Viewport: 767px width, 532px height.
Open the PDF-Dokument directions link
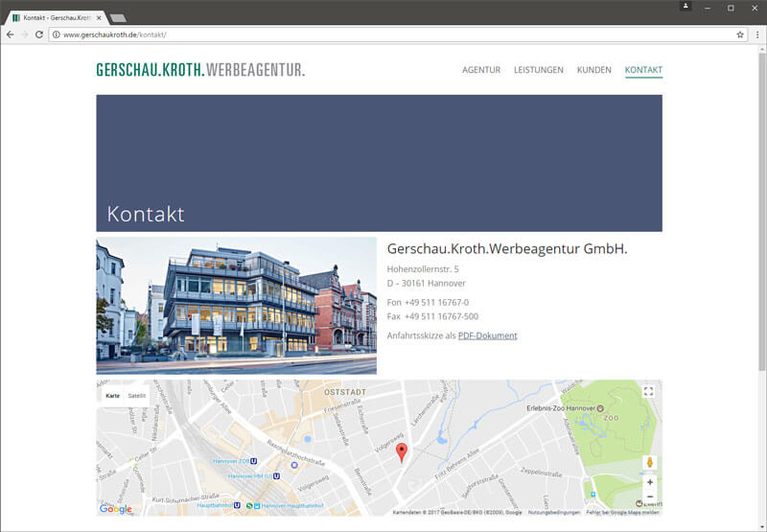point(487,335)
